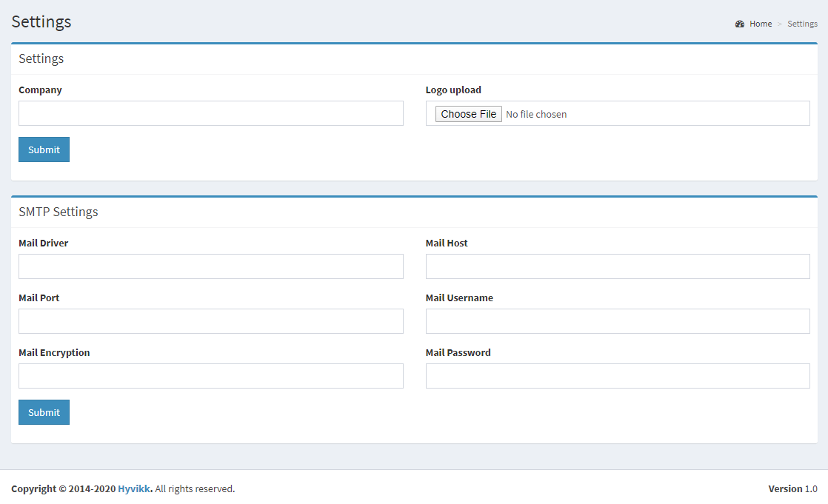Click the Company label
This screenshot has width=828, height=504.
(40, 90)
